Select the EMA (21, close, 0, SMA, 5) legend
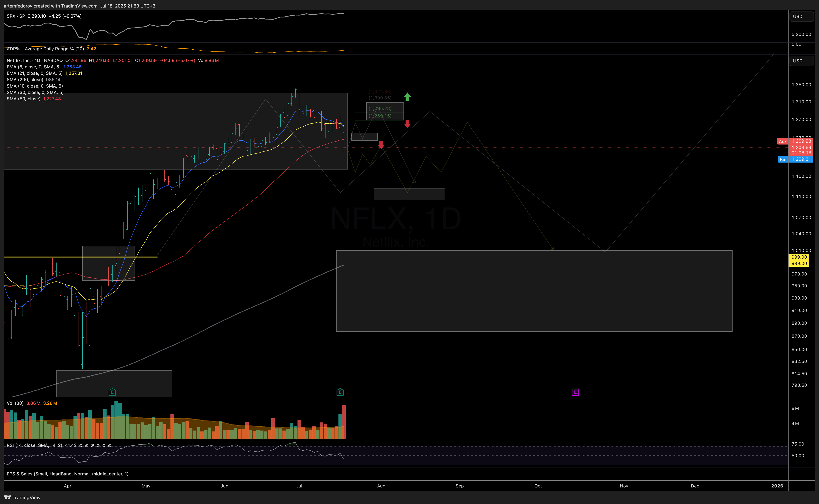Viewport: 819px width, 504px height. [x=35, y=73]
